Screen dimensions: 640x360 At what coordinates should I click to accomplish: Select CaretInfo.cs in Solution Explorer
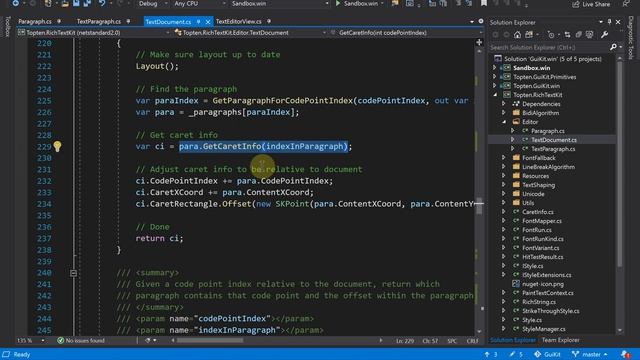click(538, 212)
